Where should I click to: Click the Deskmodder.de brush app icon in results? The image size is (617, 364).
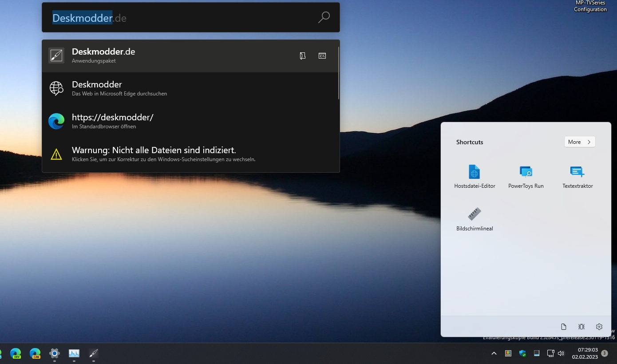(x=56, y=55)
